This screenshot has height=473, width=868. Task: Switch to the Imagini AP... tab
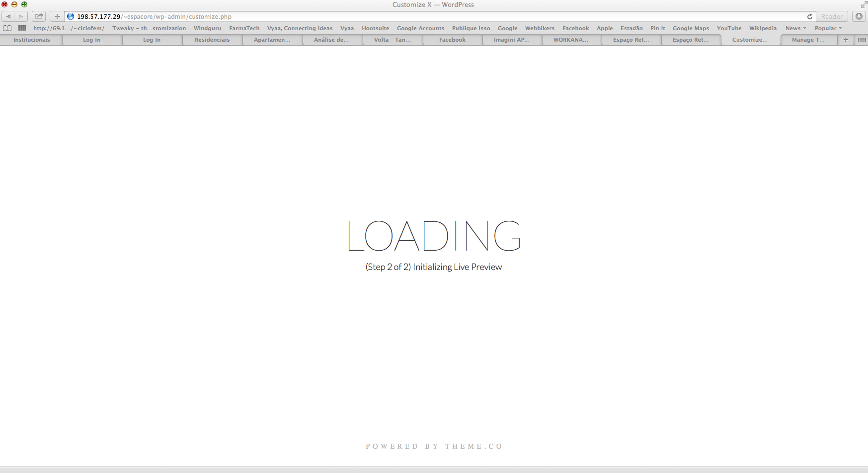[x=512, y=40]
